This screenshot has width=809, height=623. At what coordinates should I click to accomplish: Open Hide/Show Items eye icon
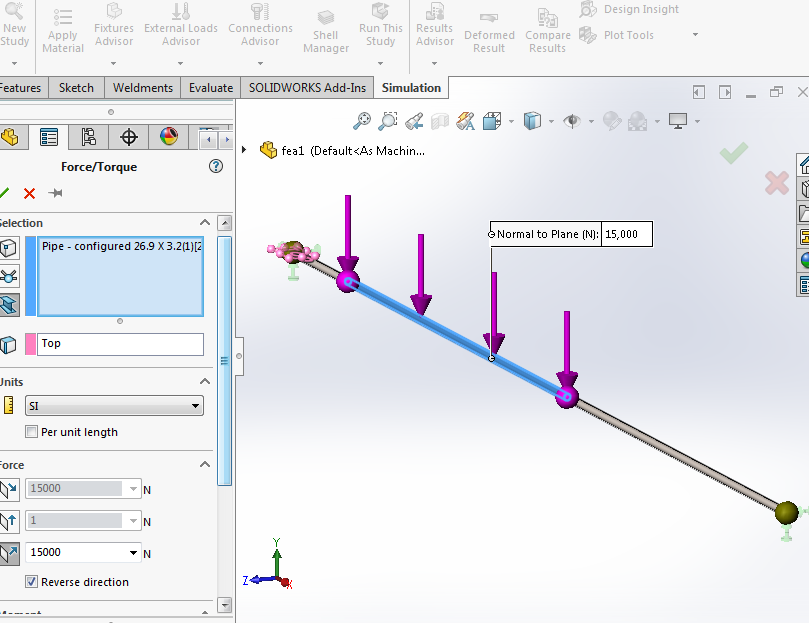coord(572,121)
